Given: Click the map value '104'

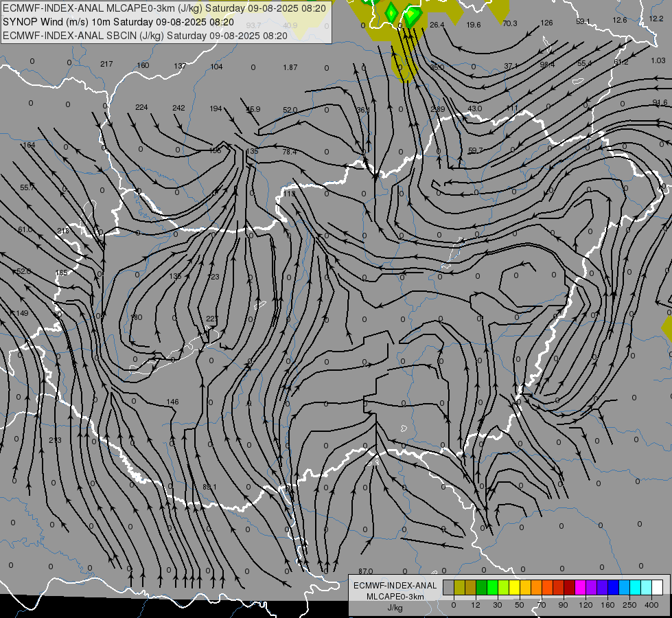Looking at the screenshot, I should (x=216, y=67).
